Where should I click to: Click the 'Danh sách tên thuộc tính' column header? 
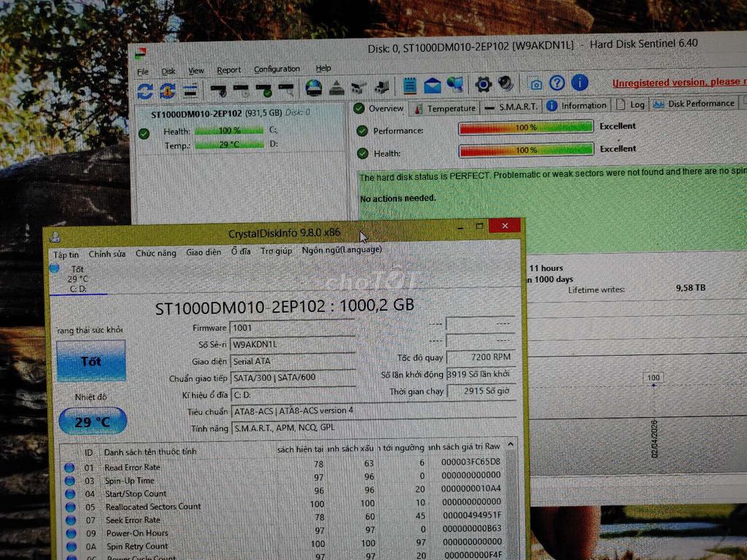point(150,451)
